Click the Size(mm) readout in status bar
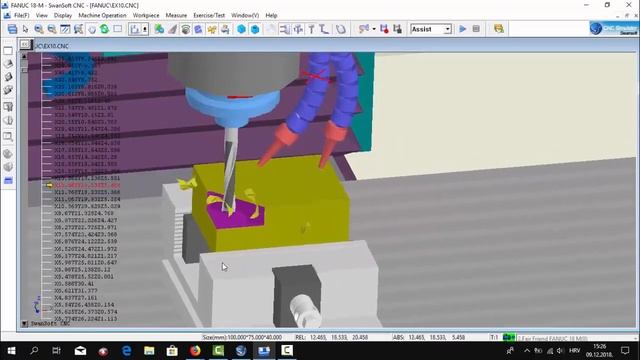Viewport: 640px width, 360px height. [242, 338]
